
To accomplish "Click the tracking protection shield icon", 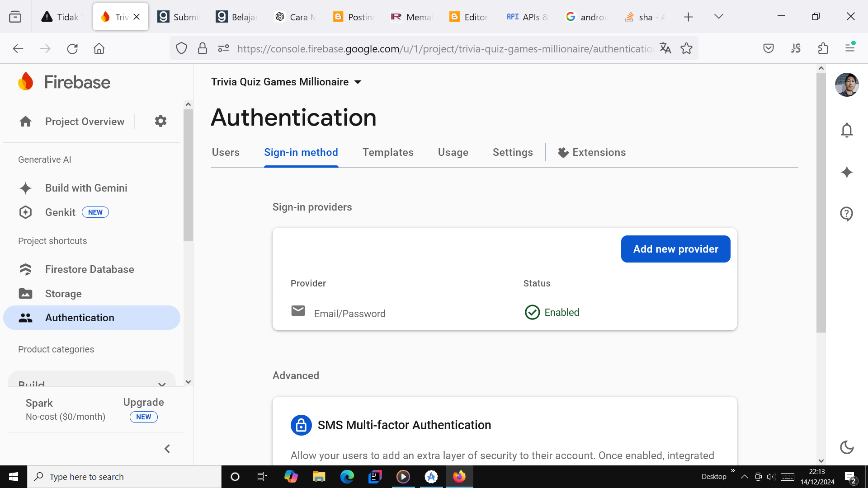I will (181, 48).
